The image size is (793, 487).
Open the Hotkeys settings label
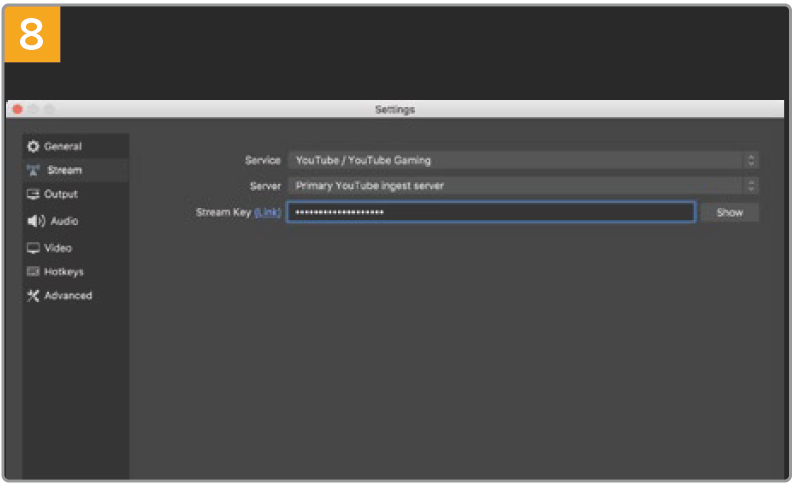[x=64, y=272]
